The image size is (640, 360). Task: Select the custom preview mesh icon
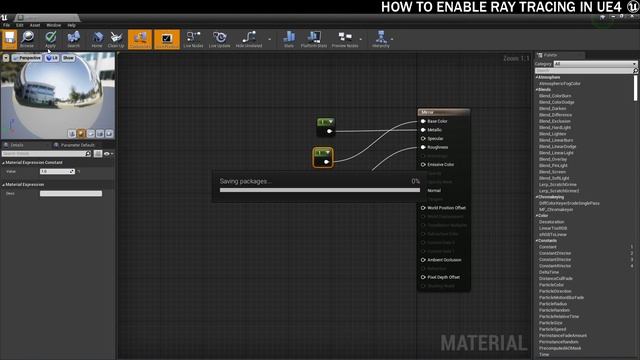(x=109, y=133)
